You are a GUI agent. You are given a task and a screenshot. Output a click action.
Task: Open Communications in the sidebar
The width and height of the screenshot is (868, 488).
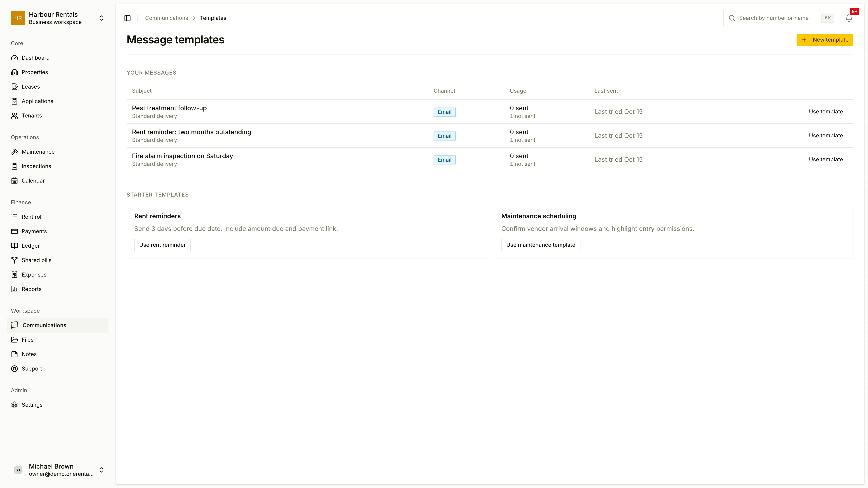pos(58,325)
